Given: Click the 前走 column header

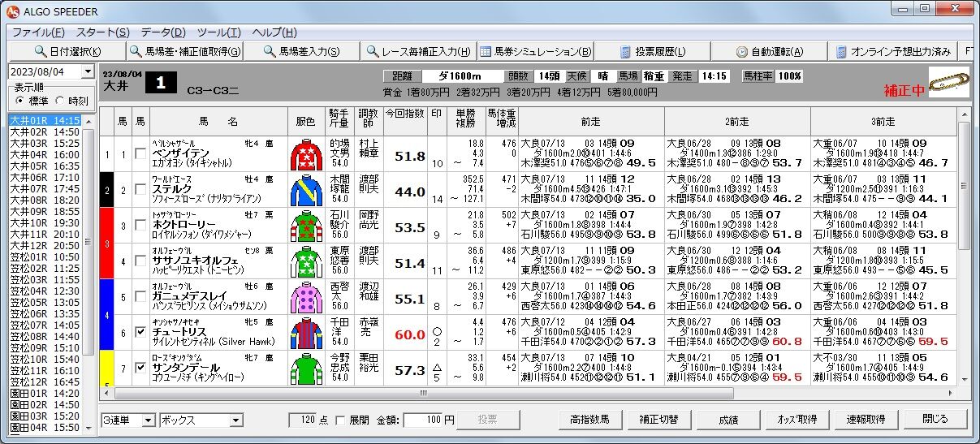Looking at the screenshot, I should pyautogui.click(x=591, y=121).
